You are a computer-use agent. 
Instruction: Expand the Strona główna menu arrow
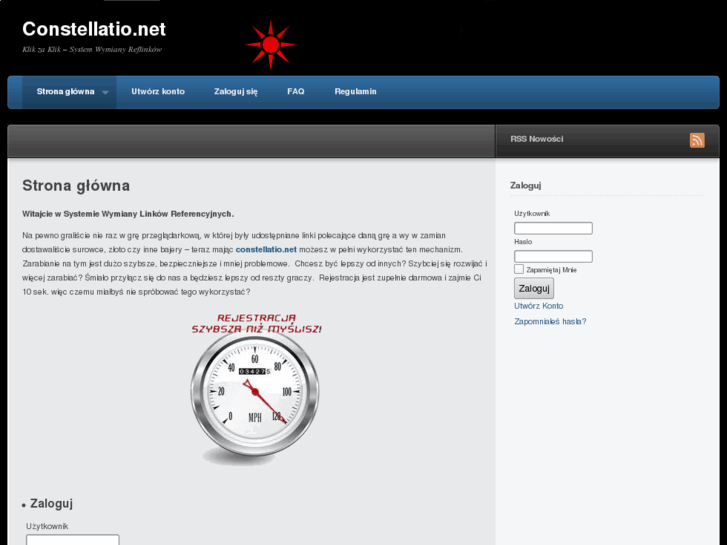click(105, 92)
